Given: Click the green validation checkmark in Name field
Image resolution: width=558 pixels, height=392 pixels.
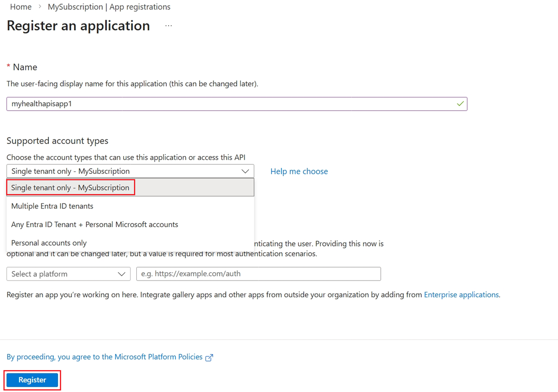Looking at the screenshot, I should [x=460, y=104].
